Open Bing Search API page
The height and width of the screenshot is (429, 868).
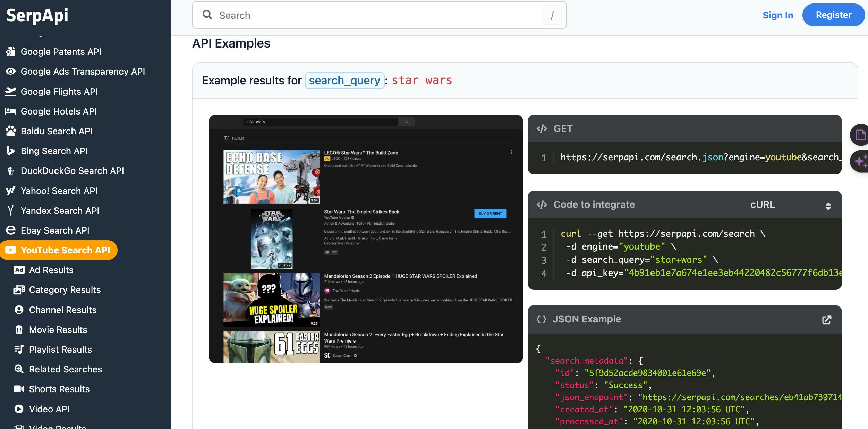(x=54, y=151)
